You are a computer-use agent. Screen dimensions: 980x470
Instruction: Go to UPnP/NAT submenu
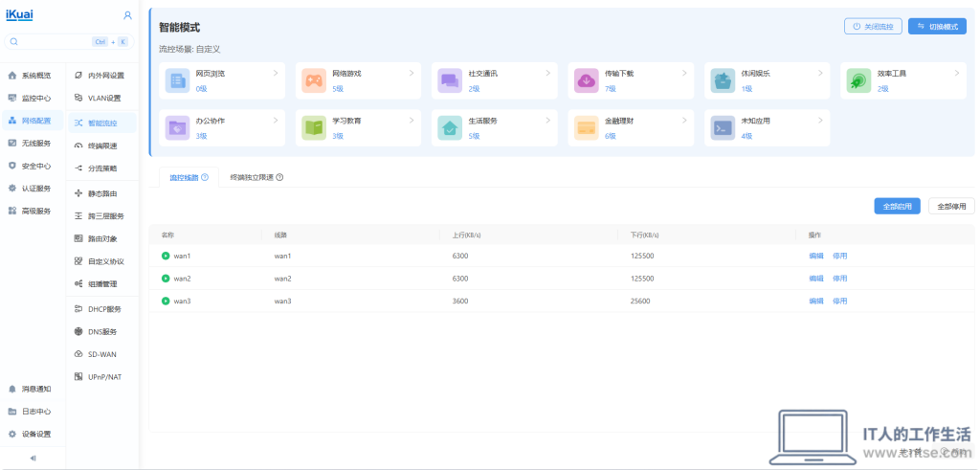tap(102, 376)
